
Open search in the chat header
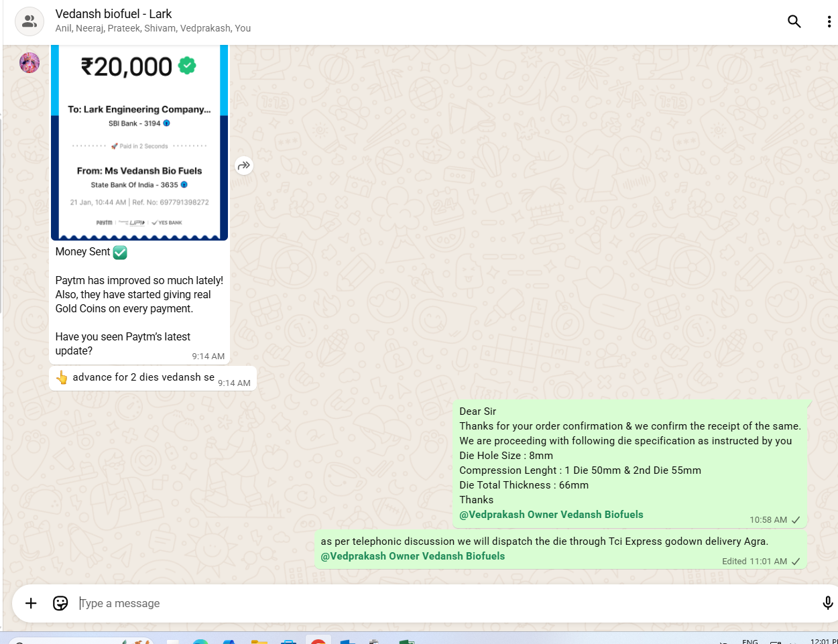[794, 21]
